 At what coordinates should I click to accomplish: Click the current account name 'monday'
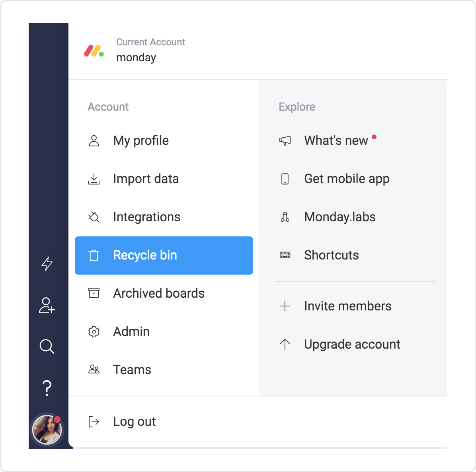point(136,58)
